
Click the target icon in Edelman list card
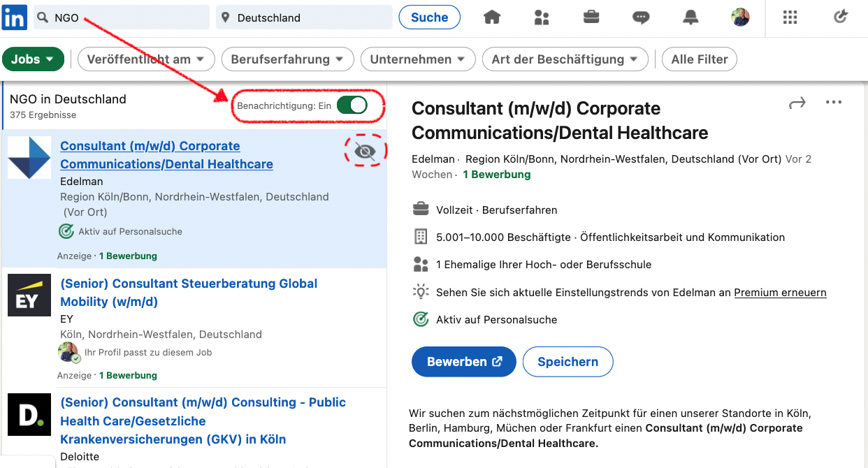(66, 231)
